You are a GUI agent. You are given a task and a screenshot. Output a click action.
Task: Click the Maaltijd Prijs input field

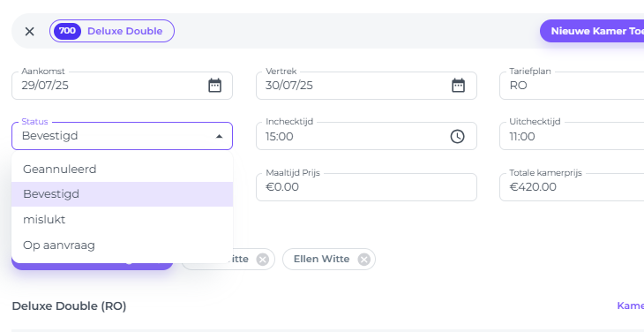pos(366,187)
